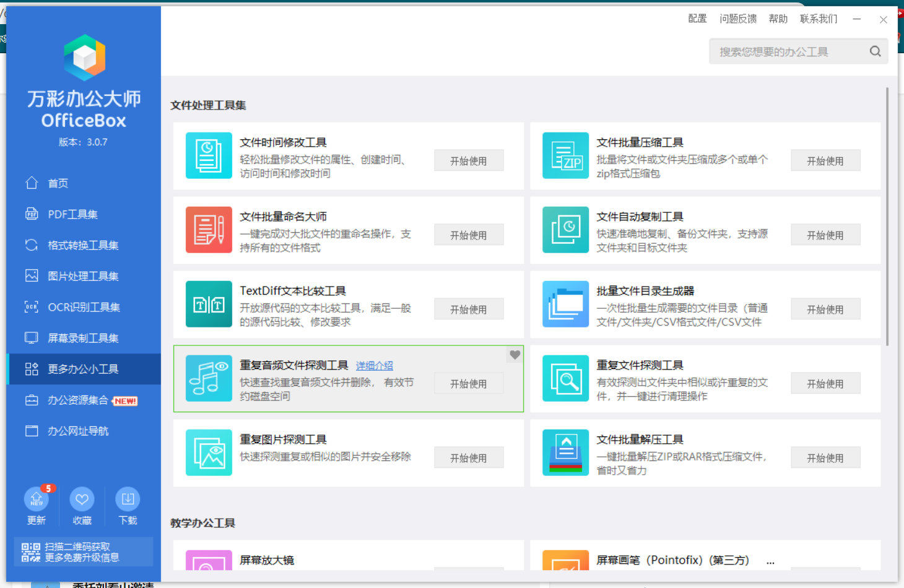The height and width of the screenshot is (588, 904).
Task: Click the 更新 update icon with badge
Action: (x=37, y=499)
